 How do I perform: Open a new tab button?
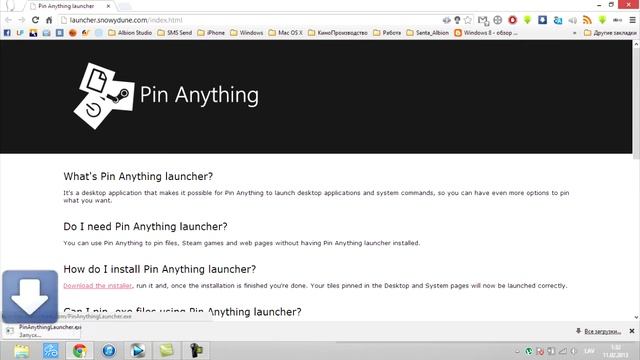point(124,7)
